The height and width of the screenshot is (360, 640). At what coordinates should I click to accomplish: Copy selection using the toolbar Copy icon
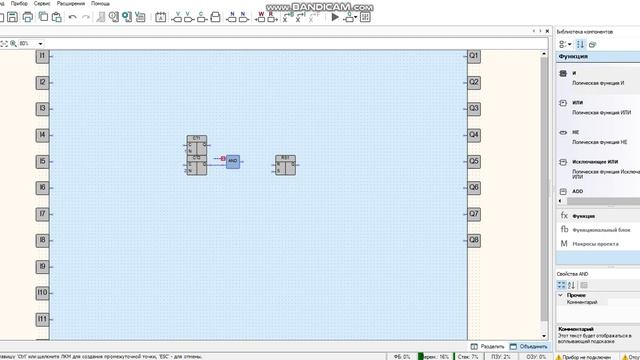(x=43, y=17)
